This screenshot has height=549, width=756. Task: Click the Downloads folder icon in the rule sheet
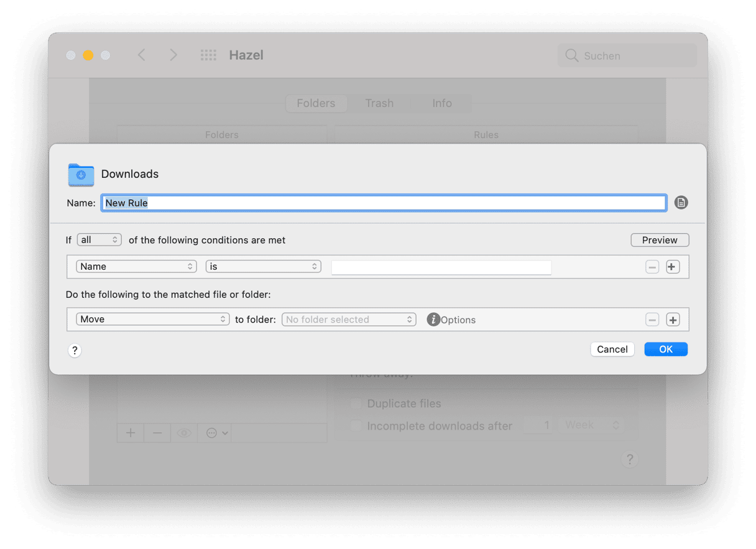81,175
